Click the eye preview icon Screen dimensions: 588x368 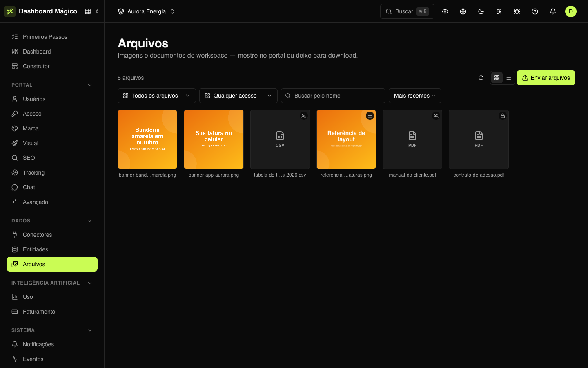[x=445, y=11]
